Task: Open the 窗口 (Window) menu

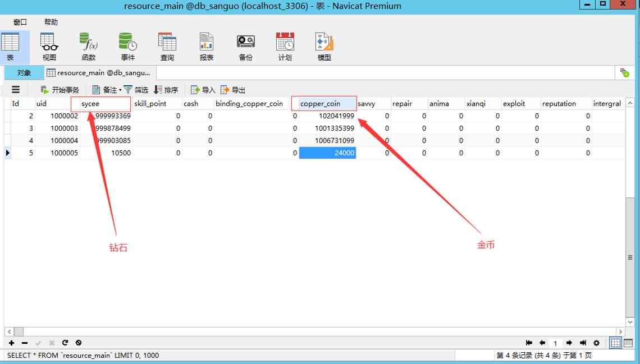Action: [x=20, y=22]
